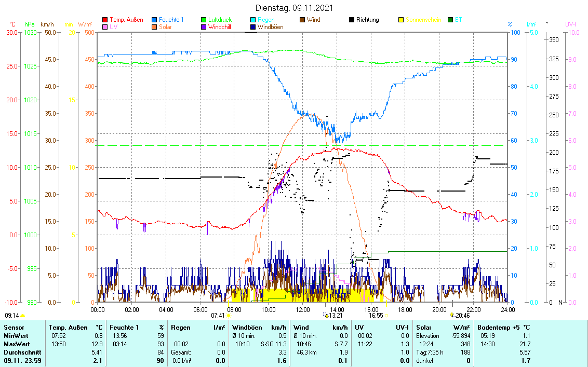Click the Luftdruck legend label
Viewport: 588px width, 367px height.
coord(220,20)
